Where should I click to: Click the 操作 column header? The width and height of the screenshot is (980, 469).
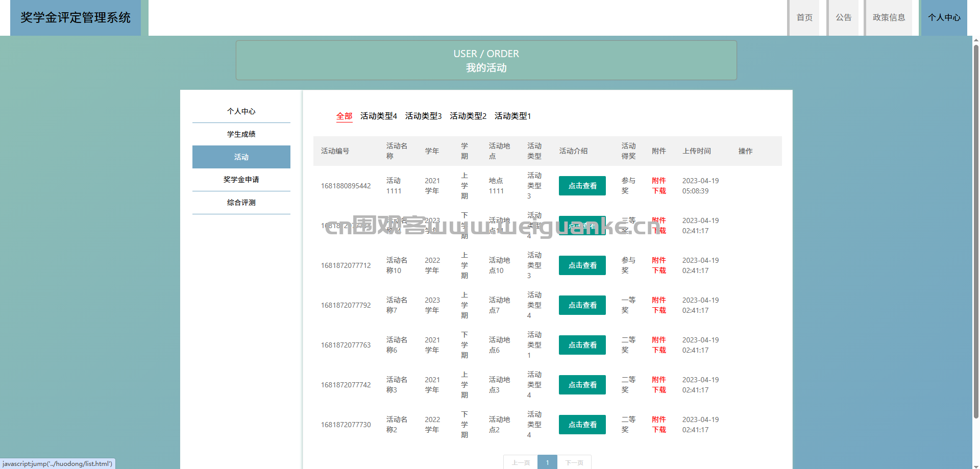(745, 151)
